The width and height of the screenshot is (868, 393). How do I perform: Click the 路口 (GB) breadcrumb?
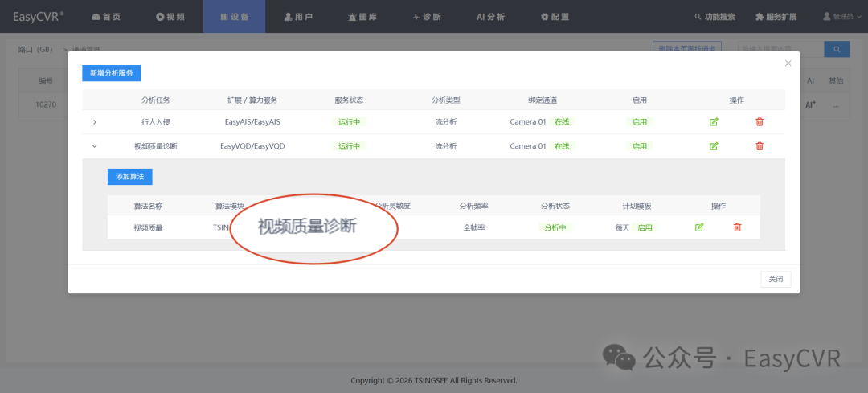(35, 49)
